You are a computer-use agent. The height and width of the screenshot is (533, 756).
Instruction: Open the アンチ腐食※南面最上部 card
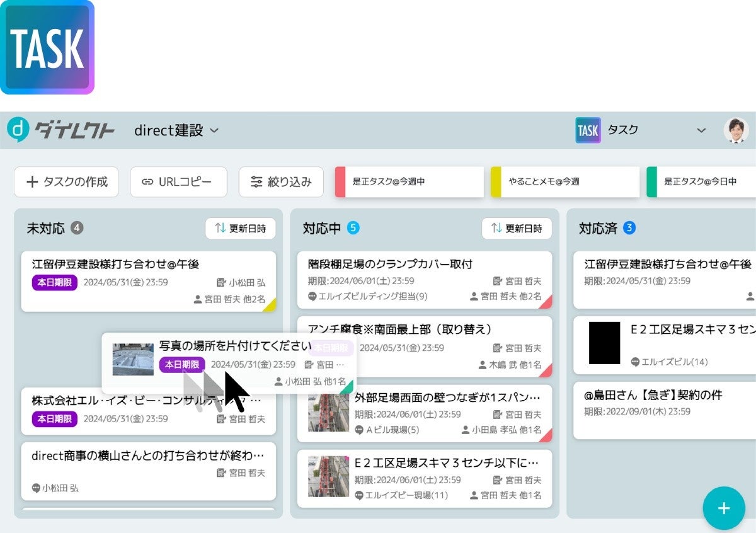coord(425,347)
